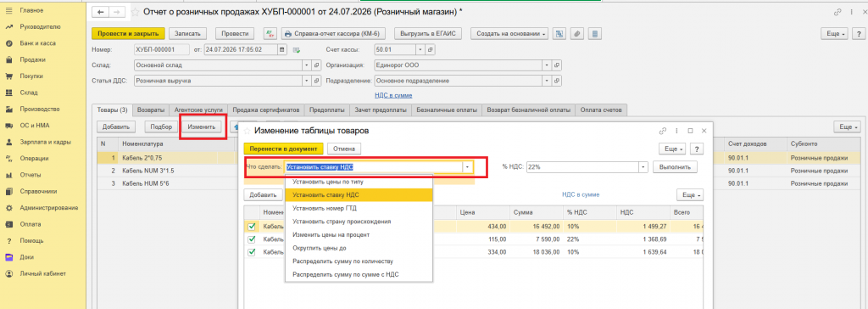Toggle checkbox of third Кабель row in dialog
868x309 pixels.
(x=252, y=252)
